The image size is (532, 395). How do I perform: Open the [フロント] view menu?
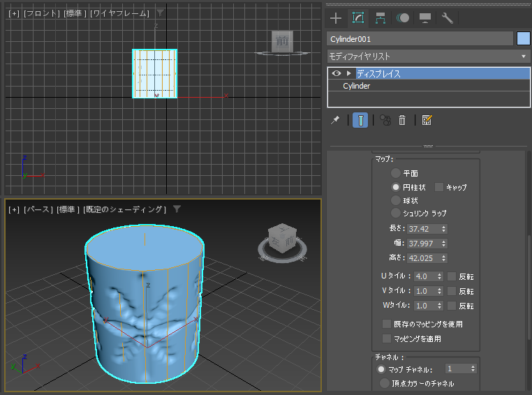tap(42, 13)
